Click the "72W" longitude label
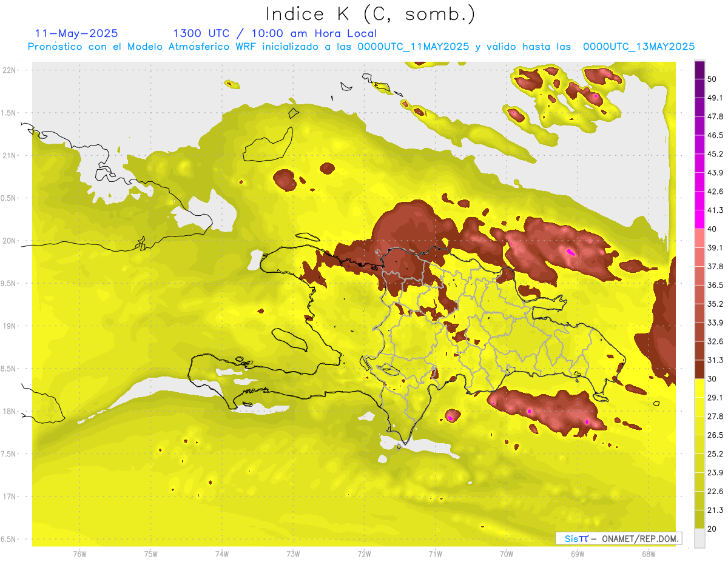728x562 pixels. tap(364, 554)
